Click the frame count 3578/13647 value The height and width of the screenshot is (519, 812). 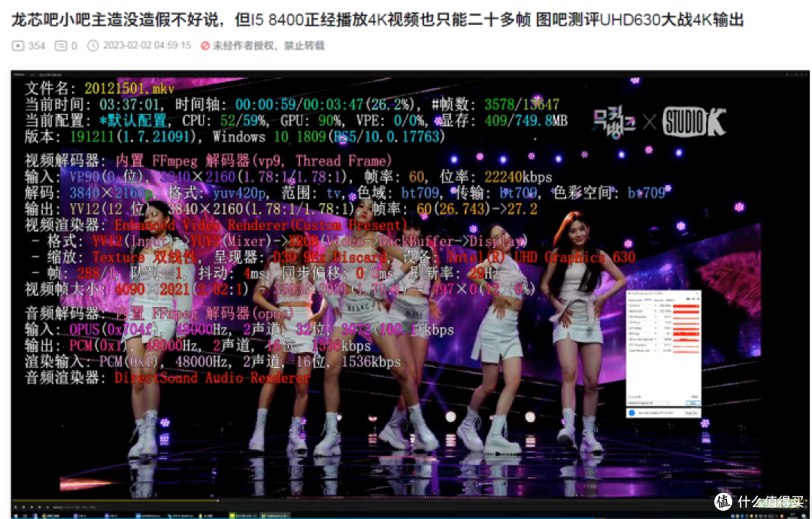tap(522, 105)
